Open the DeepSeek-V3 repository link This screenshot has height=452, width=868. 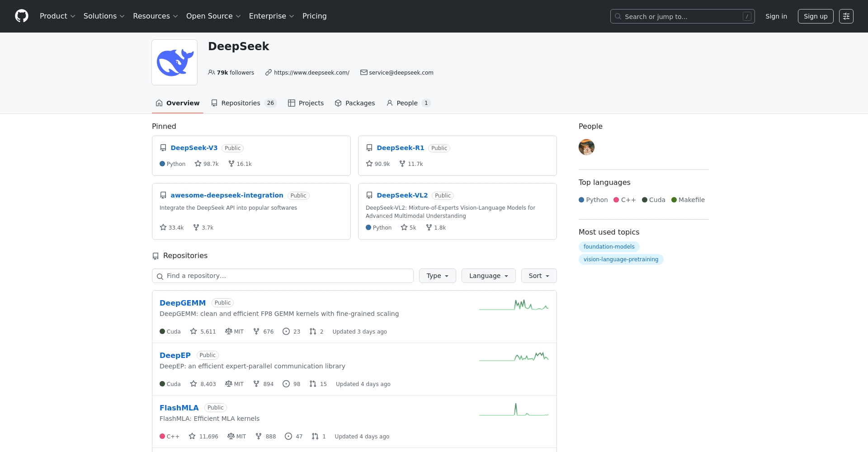194,148
